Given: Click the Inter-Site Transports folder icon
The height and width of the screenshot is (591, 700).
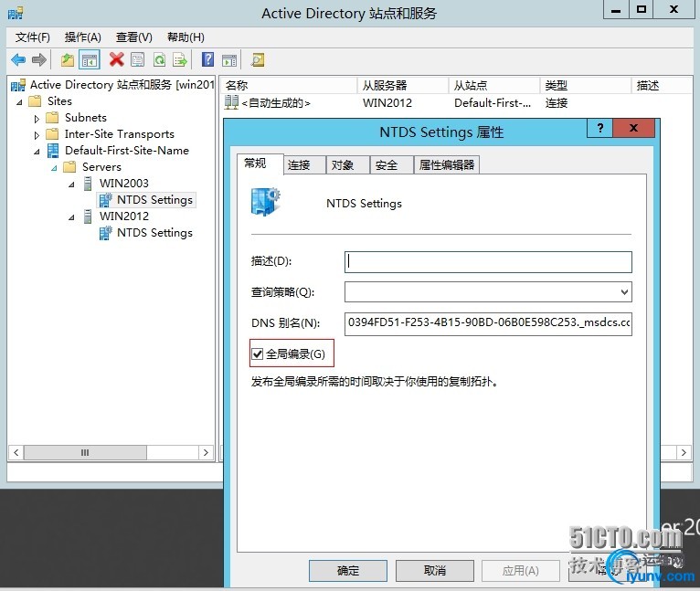Looking at the screenshot, I should coord(52,134).
